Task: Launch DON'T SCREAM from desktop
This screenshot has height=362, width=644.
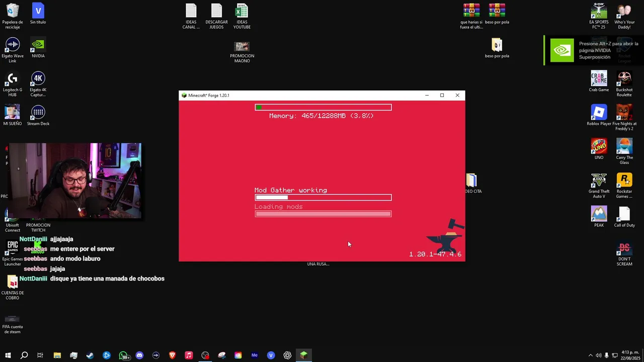Action: [x=624, y=253]
